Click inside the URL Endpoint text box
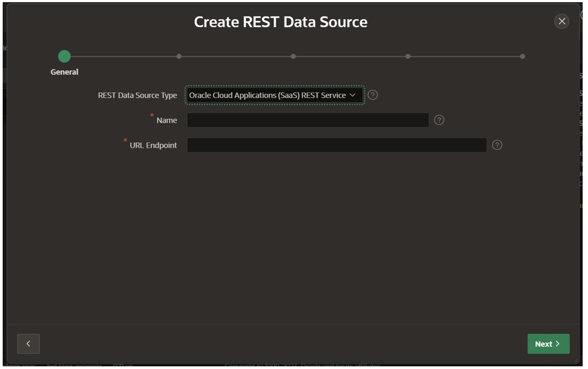The height and width of the screenshot is (369, 588). [337, 144]
